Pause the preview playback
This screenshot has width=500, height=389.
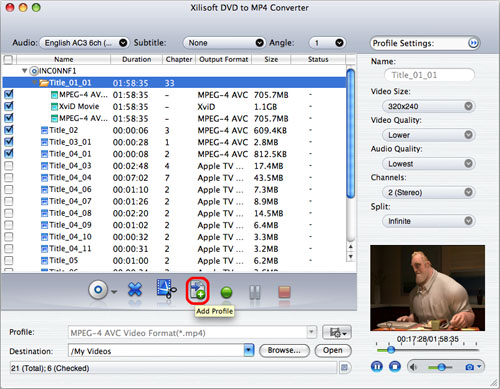click(x=377, y=367)
